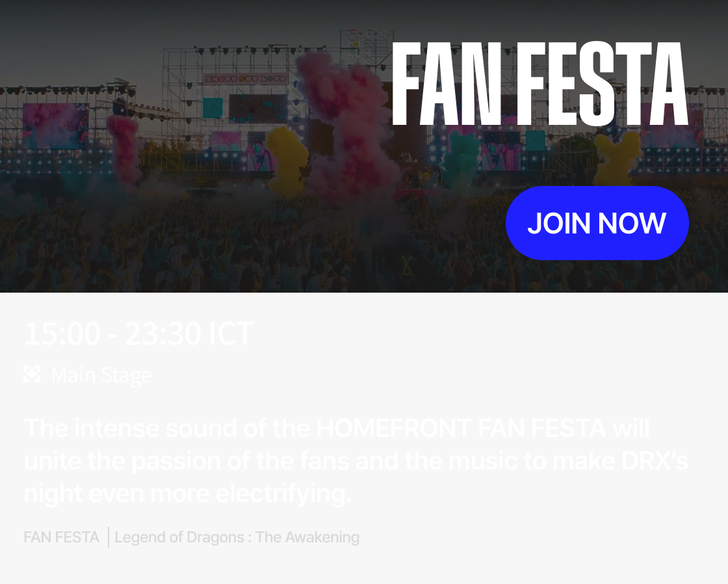728x584 pixels.
Task: Click the teal smoke cloud near stage
Action: 462,159
